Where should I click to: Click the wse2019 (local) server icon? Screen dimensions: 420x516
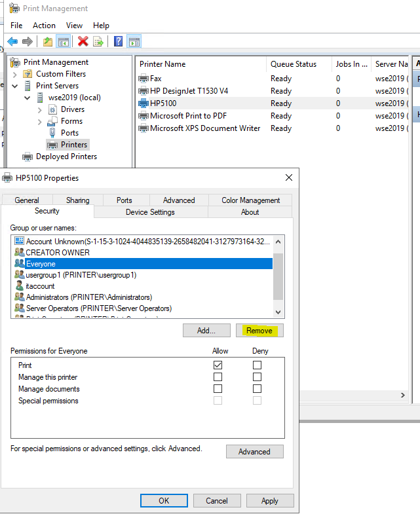[40, 98]
